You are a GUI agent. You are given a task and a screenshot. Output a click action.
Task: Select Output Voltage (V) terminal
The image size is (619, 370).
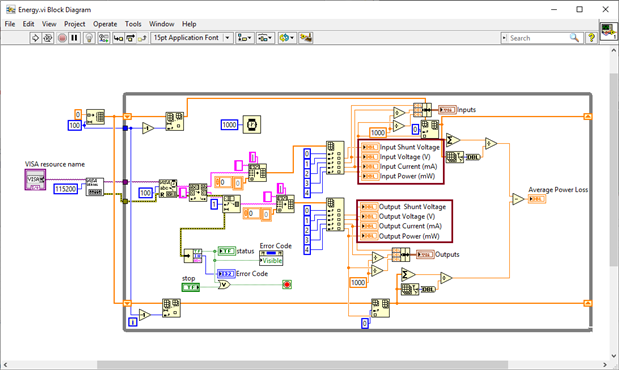[x=369, y=216]
